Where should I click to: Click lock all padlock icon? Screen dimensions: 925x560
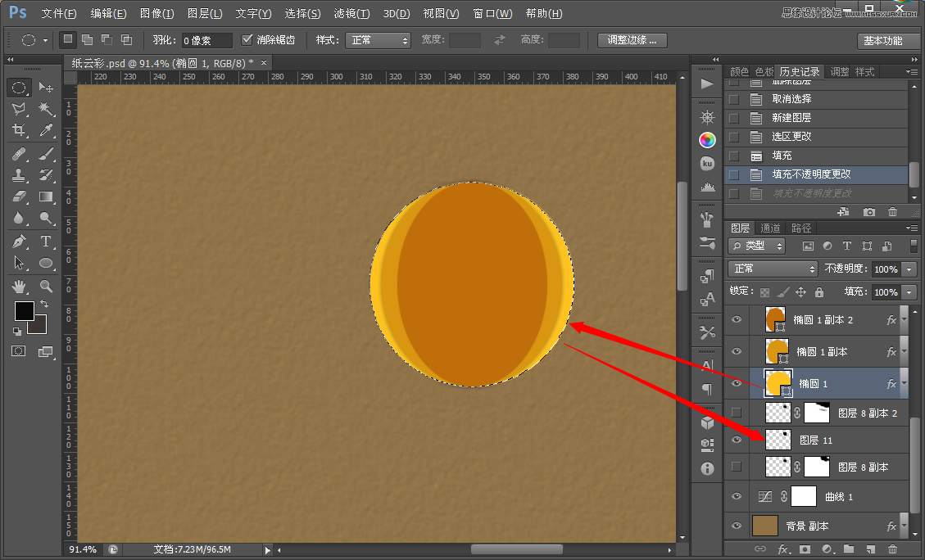[818, 291]
